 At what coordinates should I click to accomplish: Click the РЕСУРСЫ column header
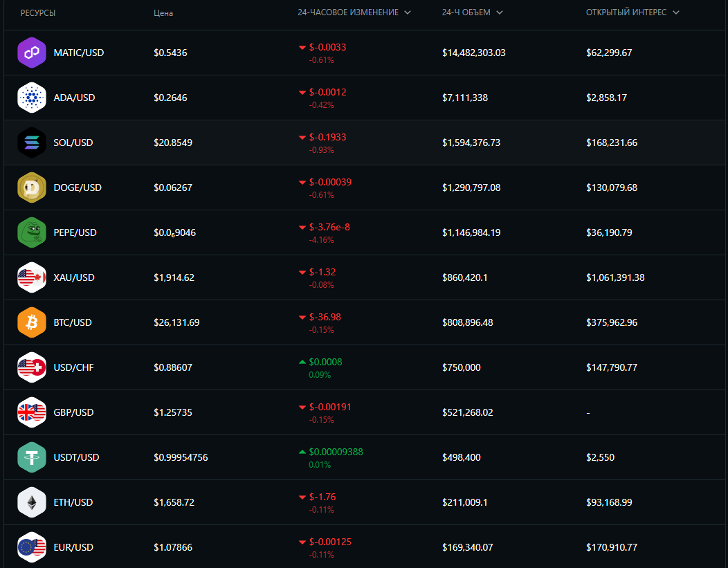coord(38,13)
